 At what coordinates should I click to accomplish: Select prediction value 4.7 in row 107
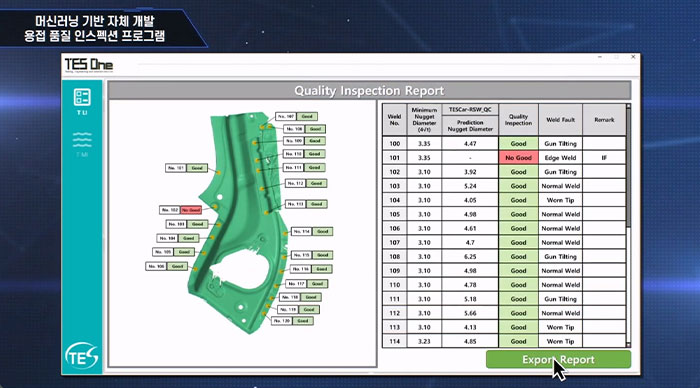coord(470,242)
